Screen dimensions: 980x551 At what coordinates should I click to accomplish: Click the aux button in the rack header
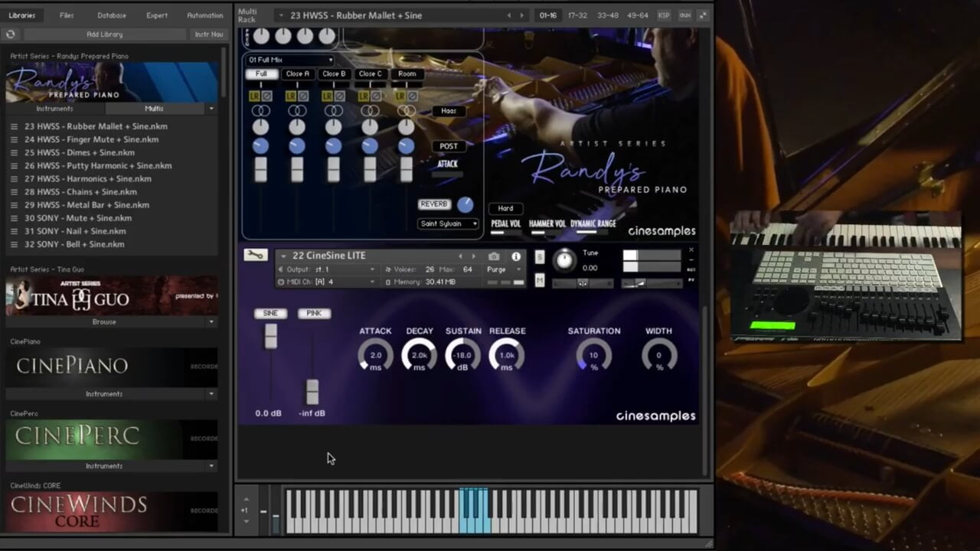pyautogui.click(x=685, y=15)
